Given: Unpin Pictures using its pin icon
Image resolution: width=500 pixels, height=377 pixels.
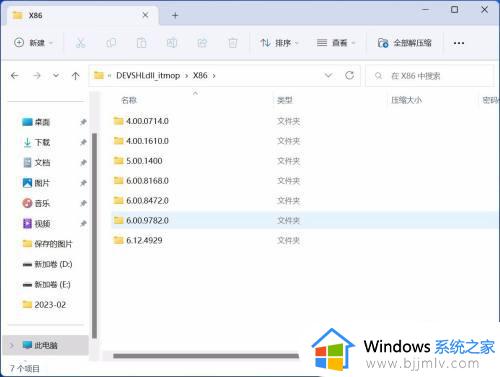Looking at the screenshot, I should (83, 183).
